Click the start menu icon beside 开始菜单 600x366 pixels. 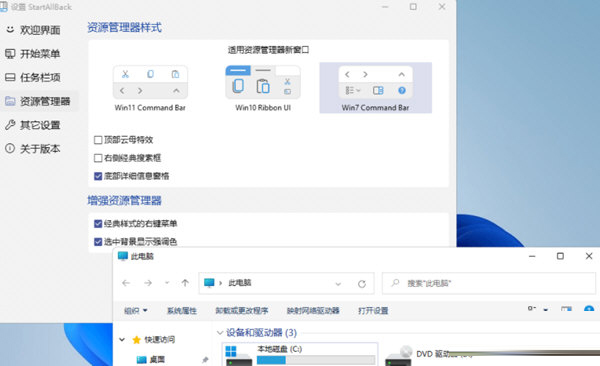[x=10, y=54]
